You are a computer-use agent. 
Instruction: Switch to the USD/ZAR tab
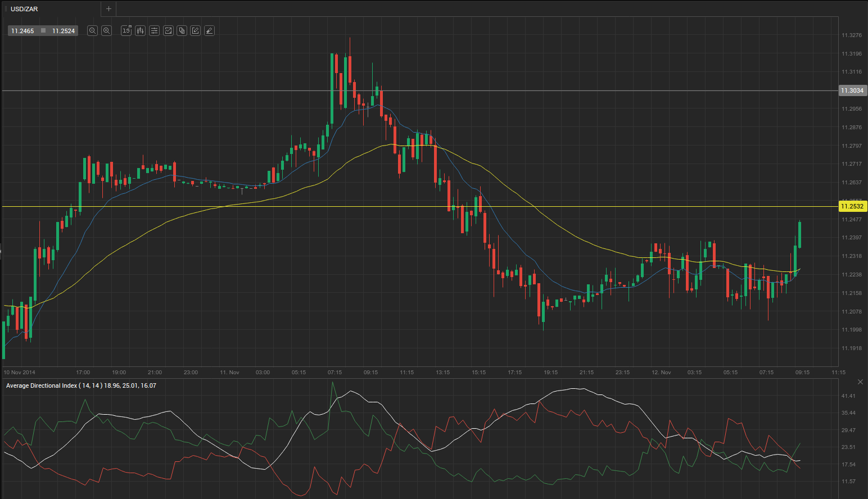(24, 9)
